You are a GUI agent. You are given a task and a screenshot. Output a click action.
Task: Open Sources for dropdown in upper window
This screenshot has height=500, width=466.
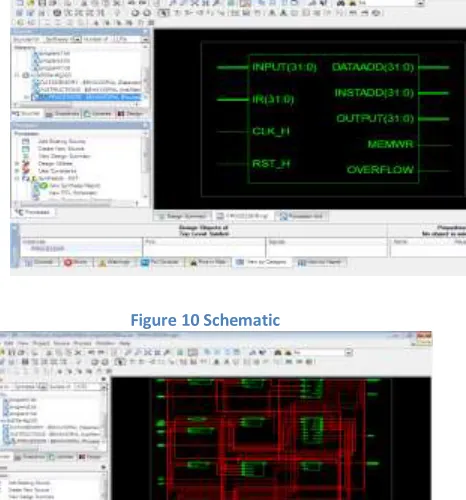pos(62,39)
